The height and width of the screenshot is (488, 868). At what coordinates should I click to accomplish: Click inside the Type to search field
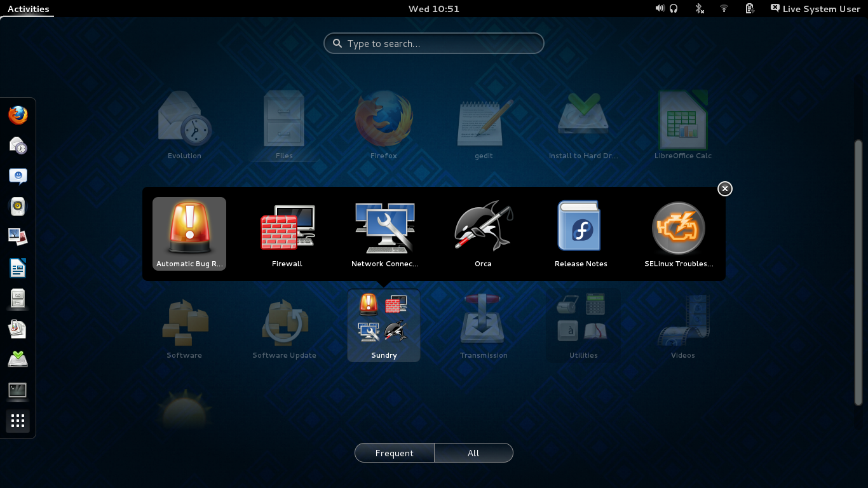tap(434, 43)
